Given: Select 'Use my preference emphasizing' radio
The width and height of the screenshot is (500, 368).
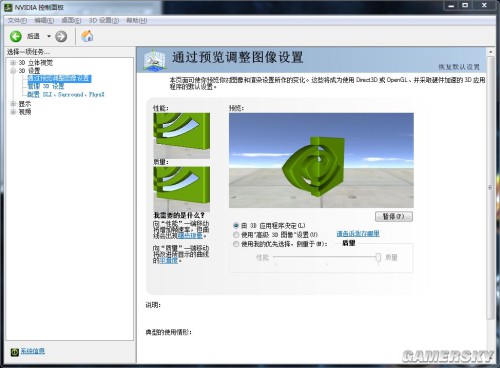Looking at the screenshot, I should click(236, 244).
